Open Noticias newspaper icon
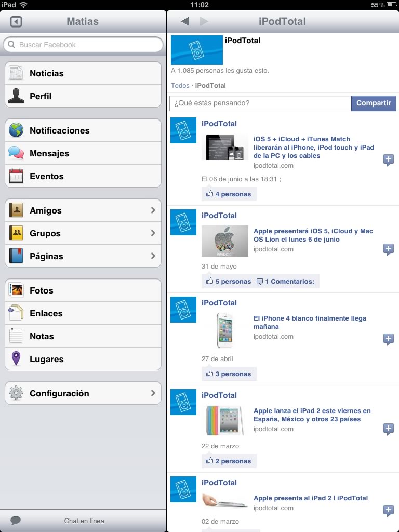The width and height of the screenshot is (399, 532). click(16, 73)
